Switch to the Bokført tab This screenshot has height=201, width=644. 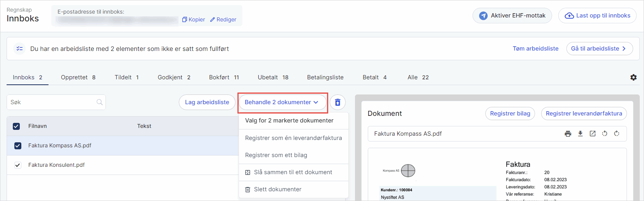pos(224,77)
